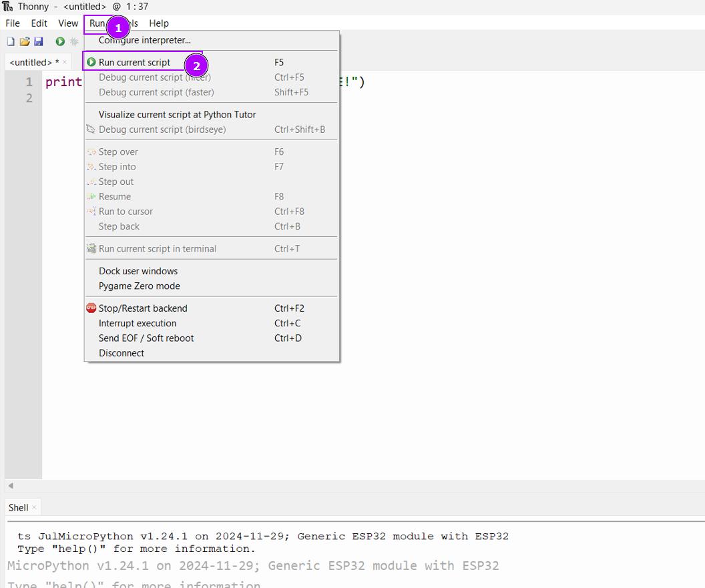Click the F5 shortcut label in the Run menu

pos(279,63)
